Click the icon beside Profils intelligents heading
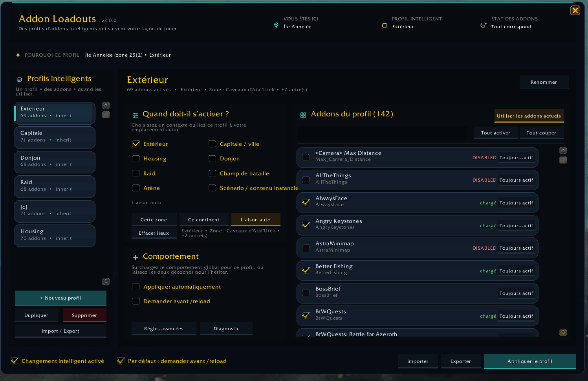Viewport: 588px width, 381px height. (x=19, y=79)
